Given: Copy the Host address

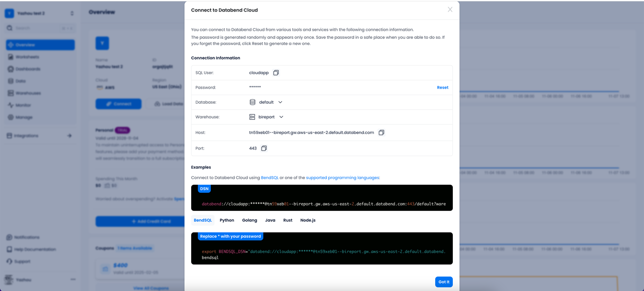Looking at the screenshot, I should (x=381, y=132).
